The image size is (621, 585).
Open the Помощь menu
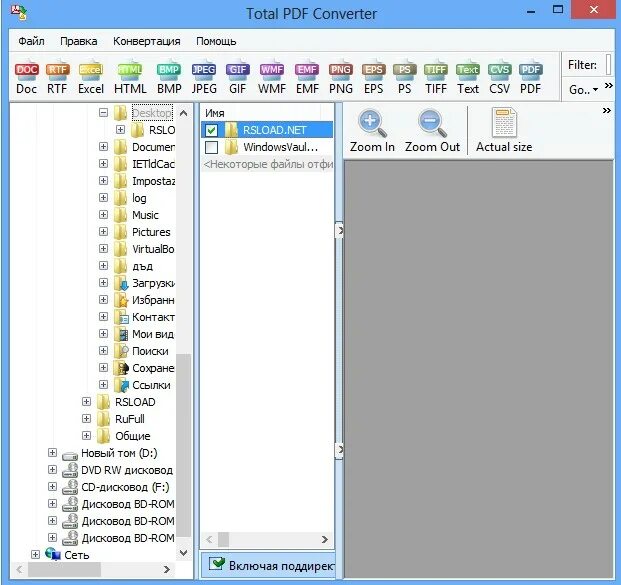tap(216, 41)
